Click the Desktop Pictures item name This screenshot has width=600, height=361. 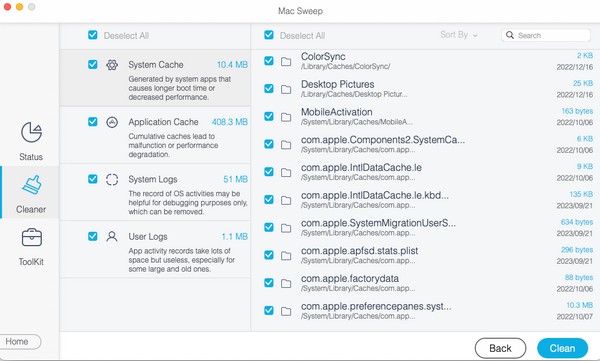(x=338, y=84)
